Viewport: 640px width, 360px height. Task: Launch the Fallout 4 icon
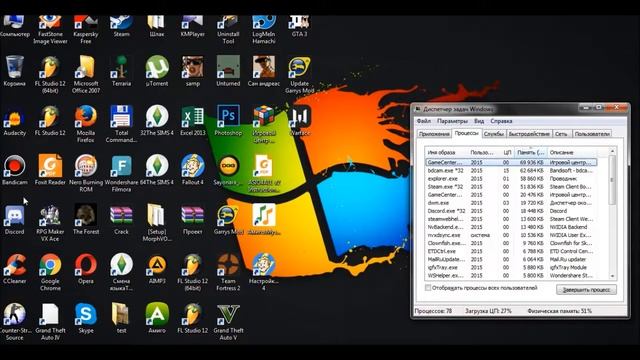[193, 170]
